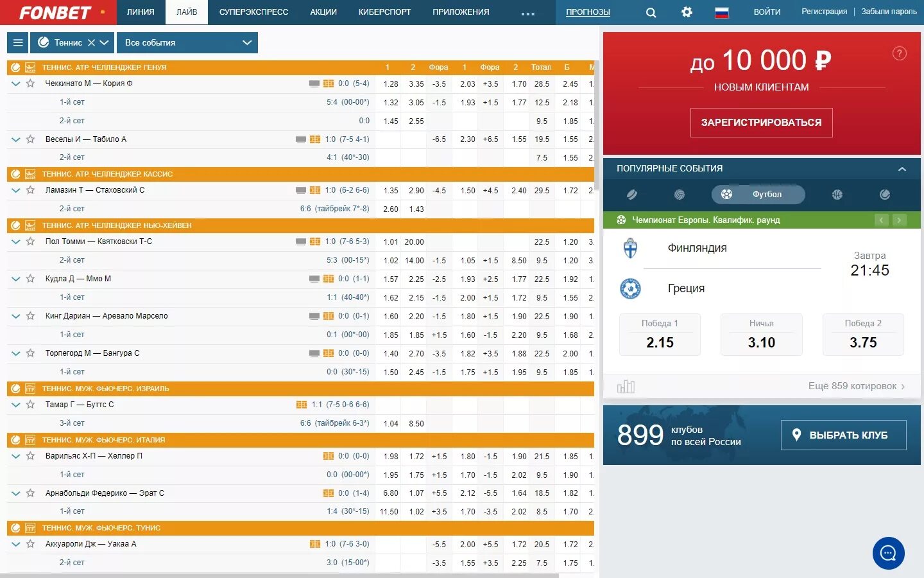Favorite the Пол Томми — Квятковски match

(30, 241)
